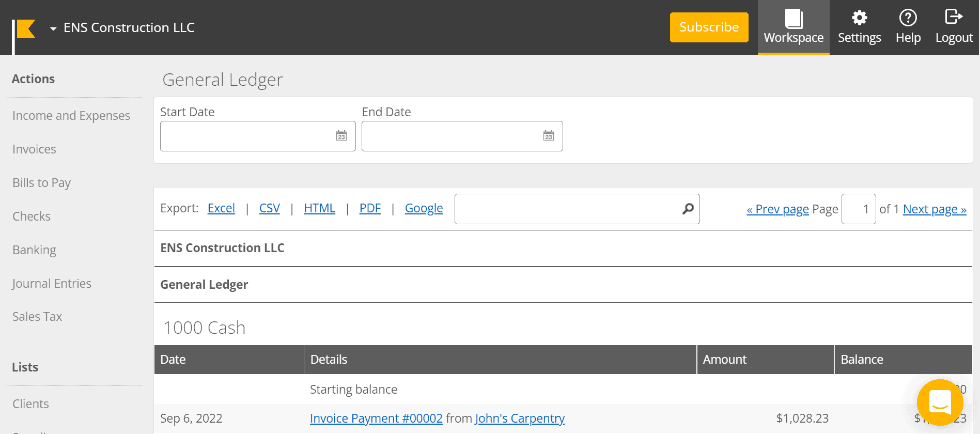The width and height of the screenshot is (980, 434).
Task: Open the End Date calendar picker icon
Action: [549, 136]
